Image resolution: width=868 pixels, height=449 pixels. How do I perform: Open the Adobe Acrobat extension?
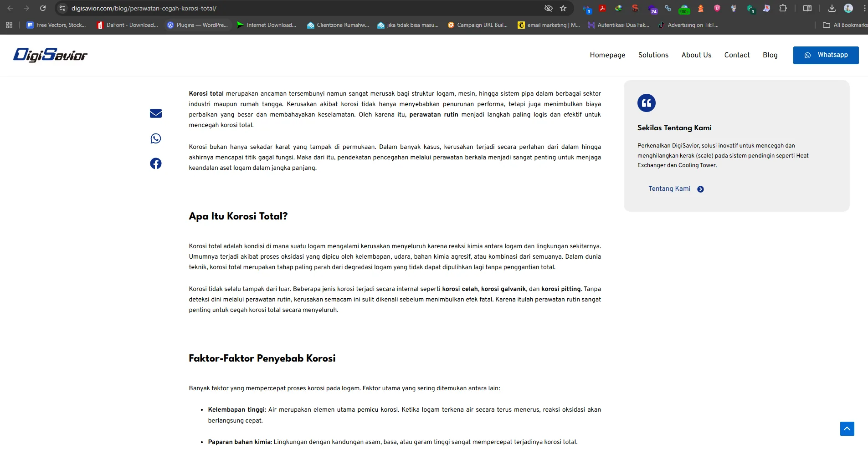tap(602, 8)
